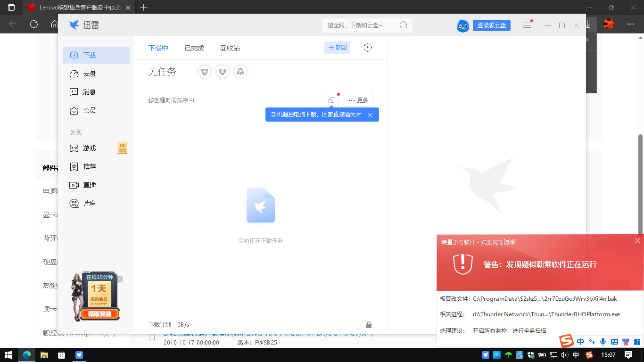Click the ThunderBHOPlatform.exe process path

coord(546,314)
